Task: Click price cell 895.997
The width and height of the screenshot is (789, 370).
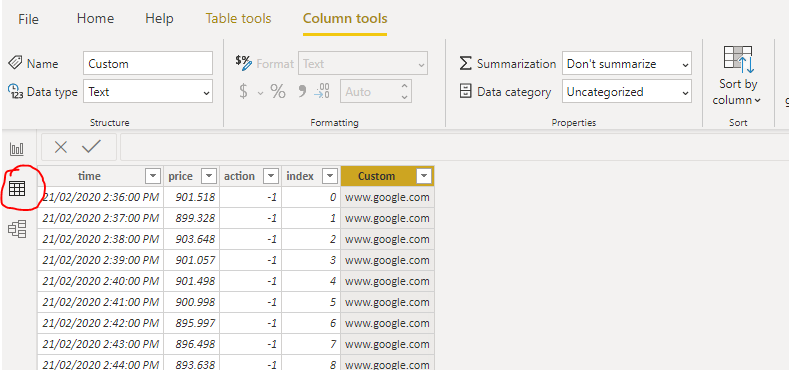Action: (192, 323)
